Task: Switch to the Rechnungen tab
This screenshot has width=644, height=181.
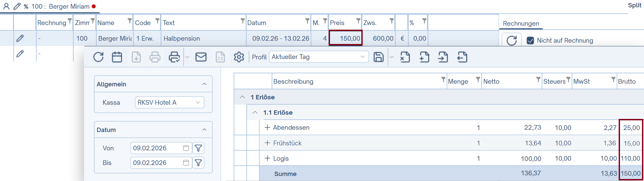Action: (521, 24)
